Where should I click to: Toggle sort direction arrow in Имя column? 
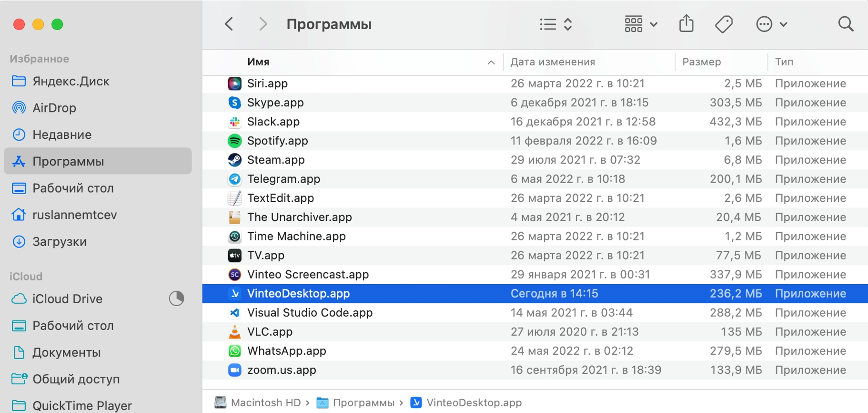491,62
